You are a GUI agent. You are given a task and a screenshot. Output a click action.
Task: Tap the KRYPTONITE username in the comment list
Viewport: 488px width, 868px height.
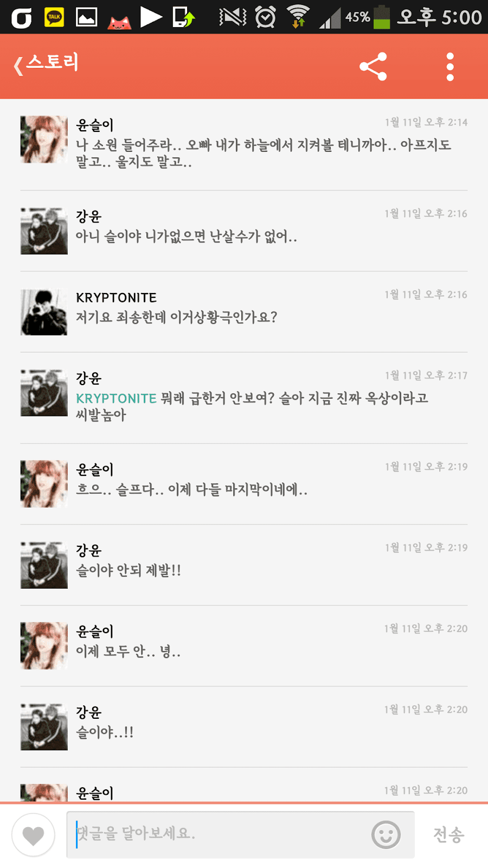point(116,297)
